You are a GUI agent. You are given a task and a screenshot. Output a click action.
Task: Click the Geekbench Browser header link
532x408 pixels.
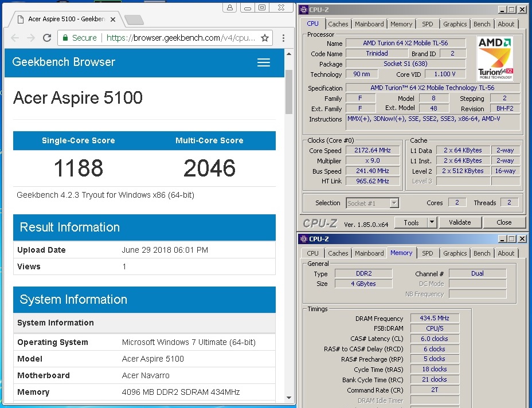(x=64, y=62)
